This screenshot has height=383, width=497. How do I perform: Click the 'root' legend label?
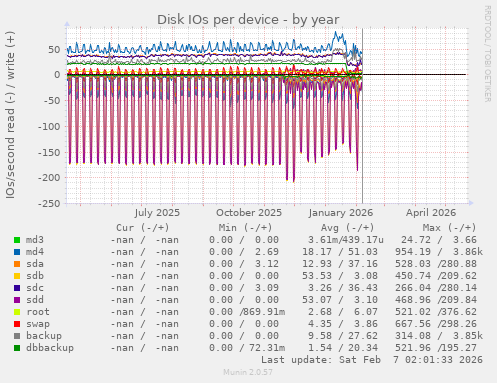click(x=38, y=312)
